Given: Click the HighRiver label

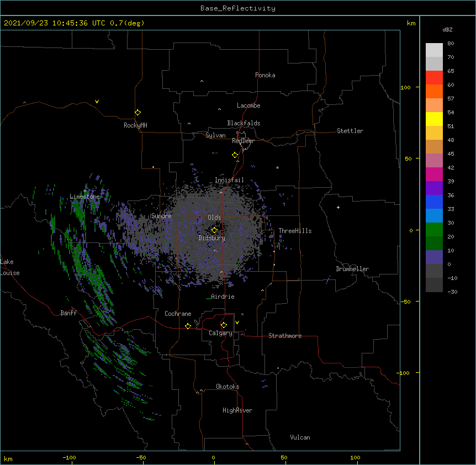Looking at the screenshot, I should 237,410.
